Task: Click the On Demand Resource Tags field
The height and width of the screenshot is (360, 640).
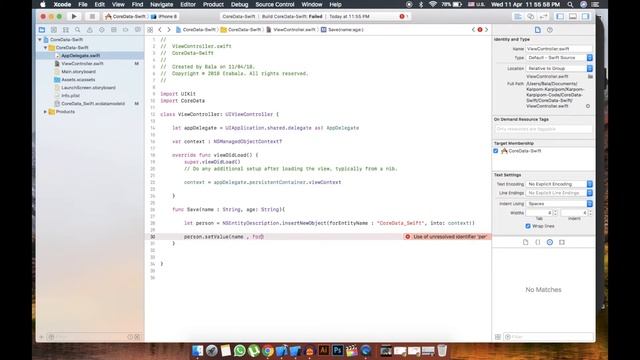Action: pos(543,129)
